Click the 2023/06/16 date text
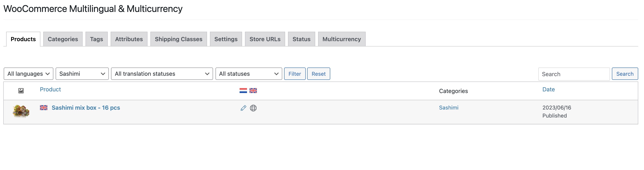 556,108
